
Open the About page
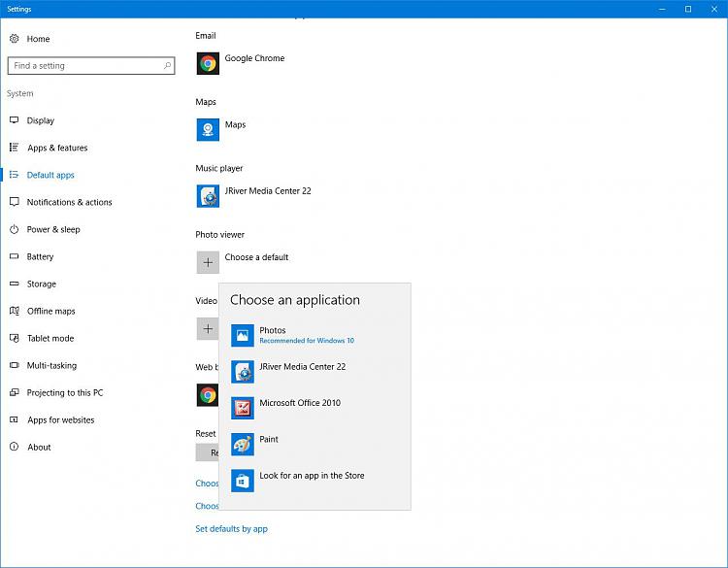click(x=39, y=448)
